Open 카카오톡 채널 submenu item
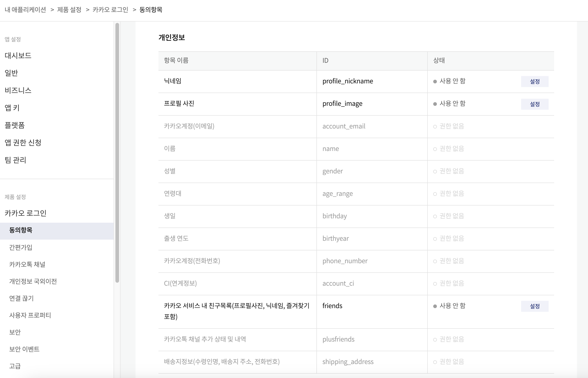The width and height of the screenshot is (588, 378). click(27, 264)
